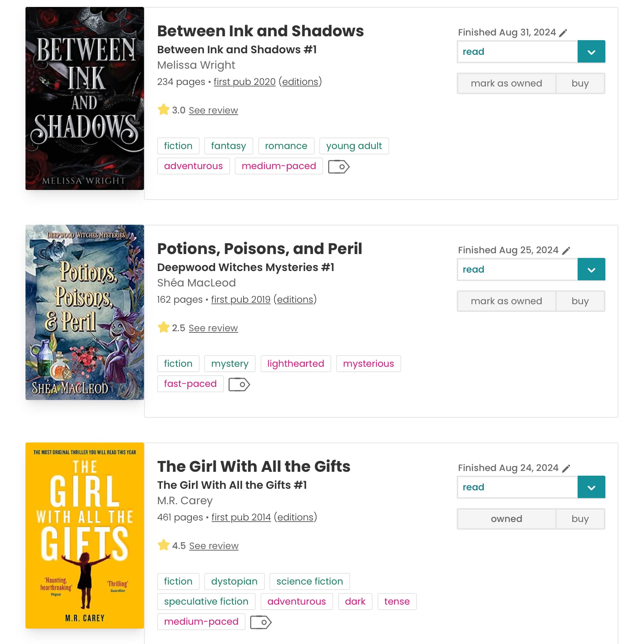Open editions link for Between Ink and Shadows
Viewport: 644px width, 644px height.
300,82
